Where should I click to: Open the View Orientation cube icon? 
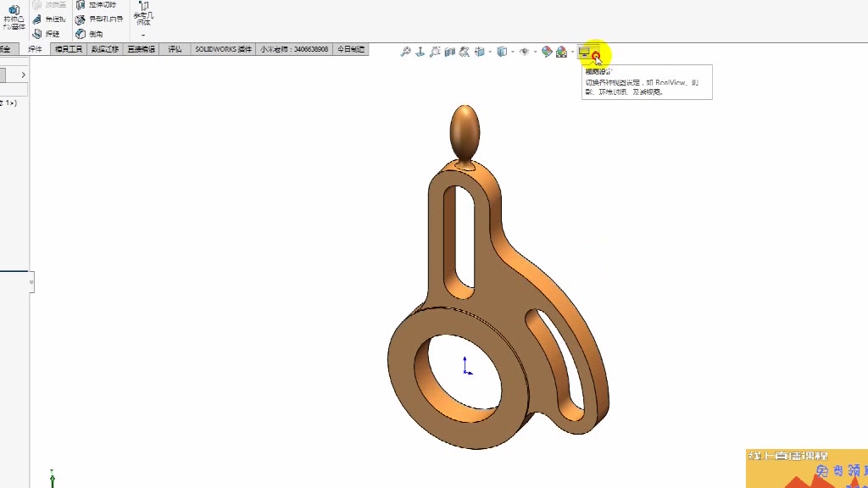(x=478, y=53)
